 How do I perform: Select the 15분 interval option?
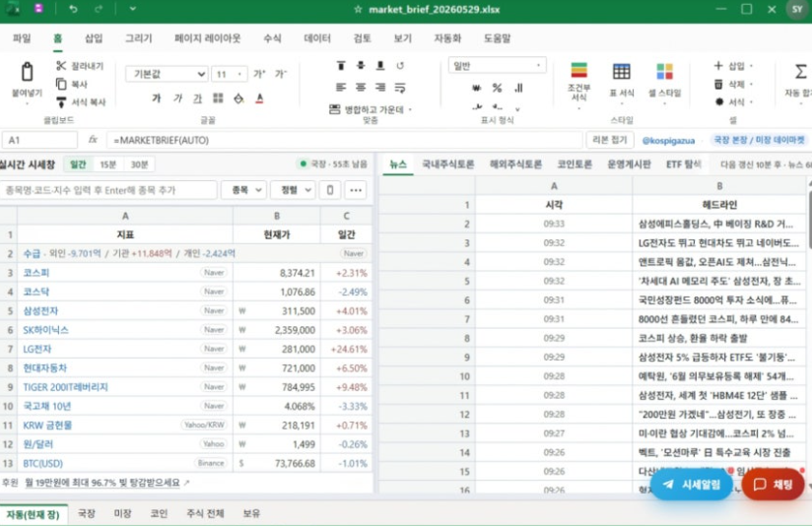coord(107,164)
